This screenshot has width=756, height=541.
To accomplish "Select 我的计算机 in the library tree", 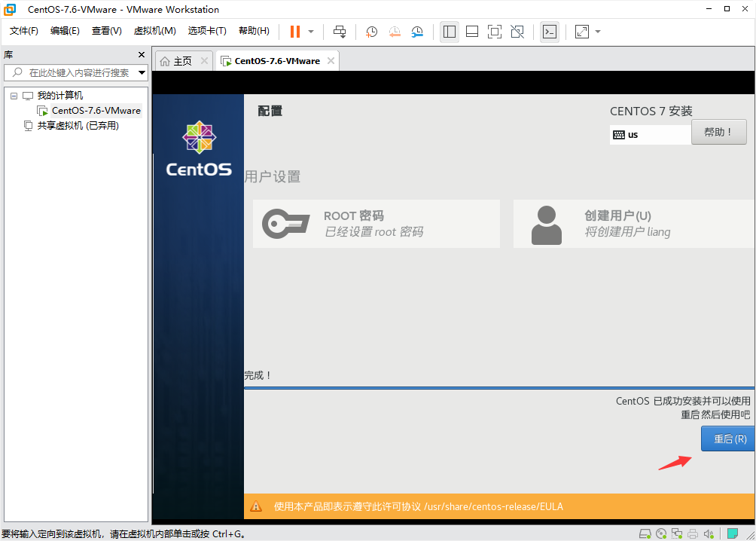I will 59,96.
